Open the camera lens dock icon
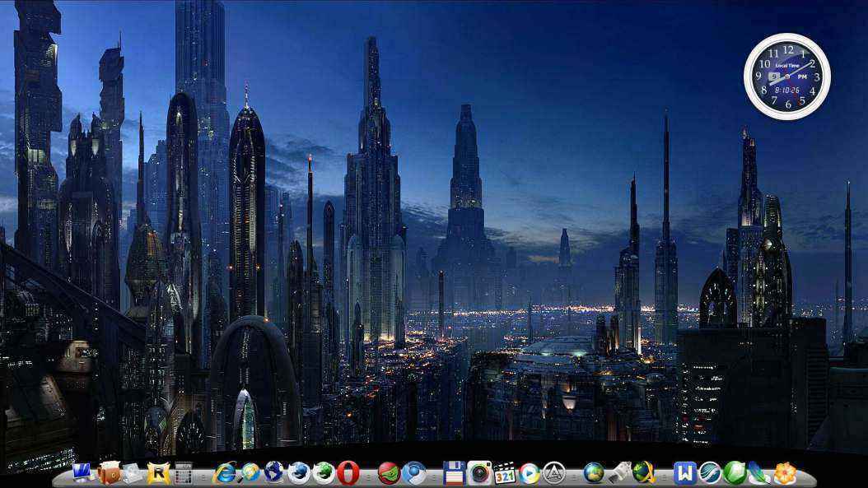Viewport: 868px width, 488px height. point(479,473)
